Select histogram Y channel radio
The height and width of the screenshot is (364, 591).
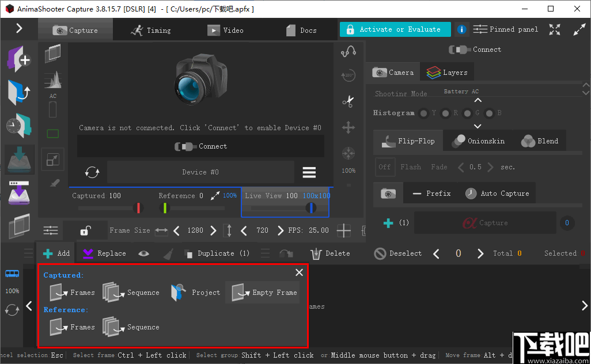[423, 113]
